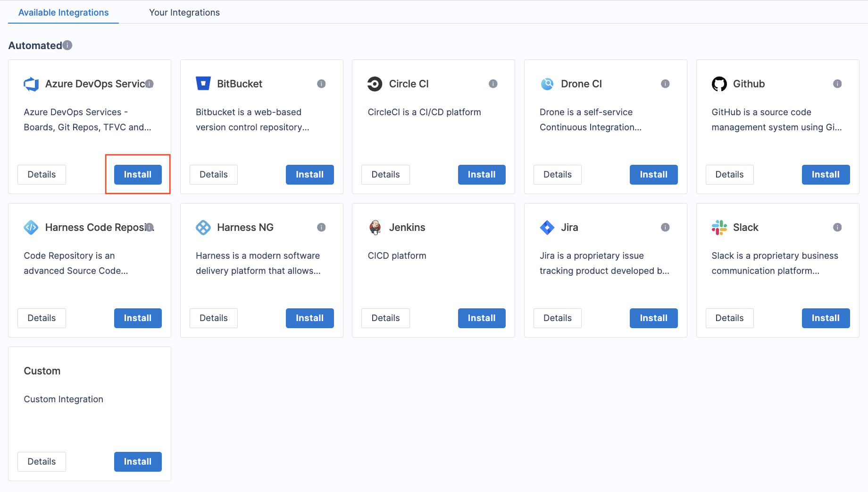This screenshot has height=492, width=868.
Task: Select the Slack logo icon
Action: 719,227
